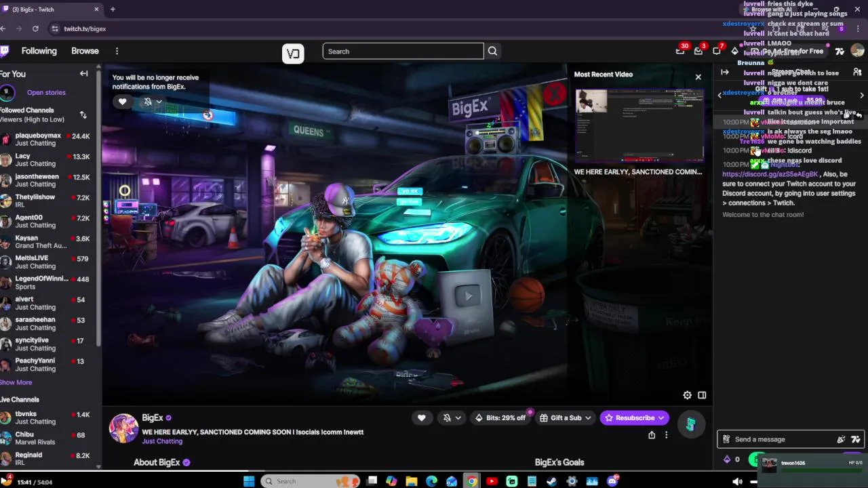Open the plaqueboymax channel in the sidebar
Viewport: 868px width, 488px height.
point(47,140)
